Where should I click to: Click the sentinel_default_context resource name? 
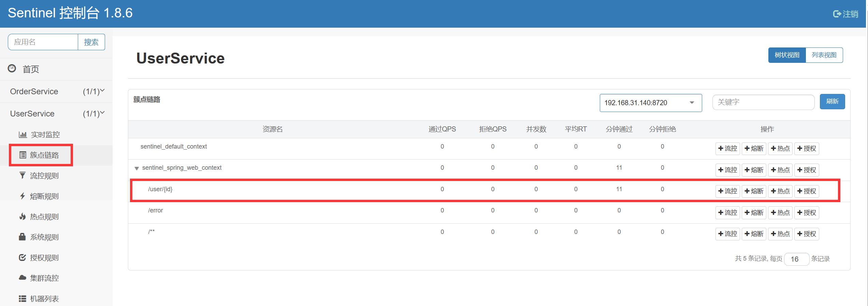click(x=174, y=147)
